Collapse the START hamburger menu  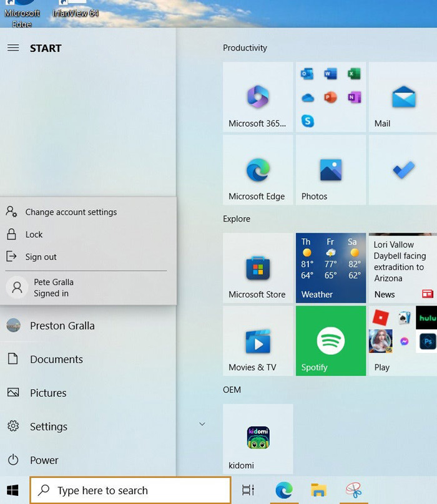(x=13, y=48)
